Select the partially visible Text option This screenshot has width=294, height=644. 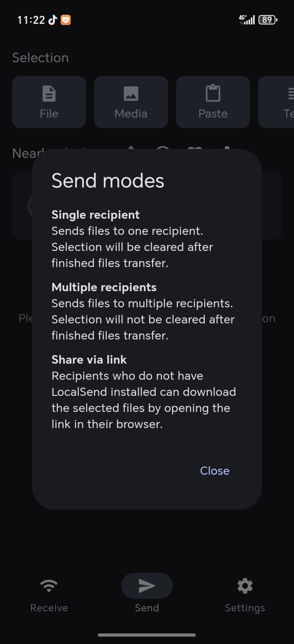pos(276,102)
